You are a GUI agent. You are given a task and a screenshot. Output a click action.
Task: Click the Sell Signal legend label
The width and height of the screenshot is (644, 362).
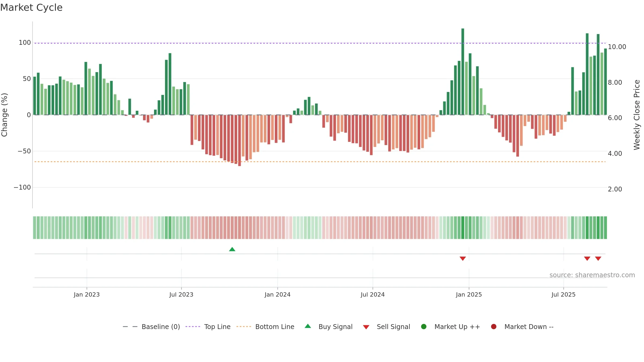393,327
